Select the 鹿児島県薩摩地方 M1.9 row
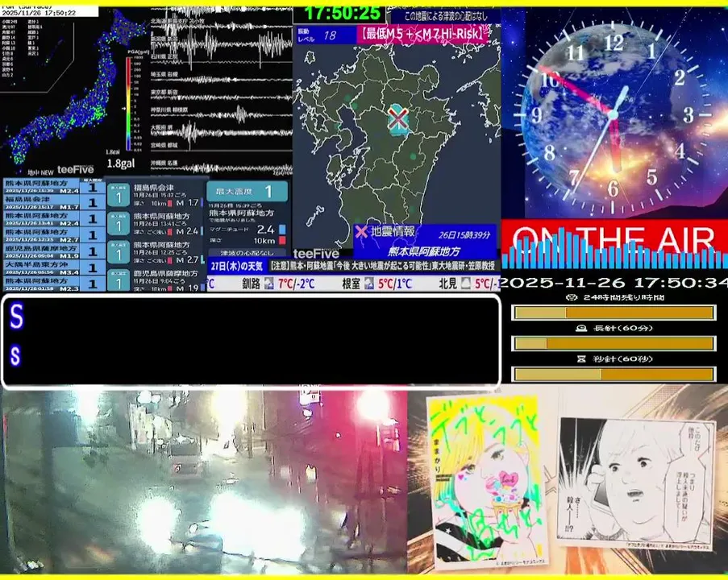This screenshot has width=728, height=580. click(53, 251)
